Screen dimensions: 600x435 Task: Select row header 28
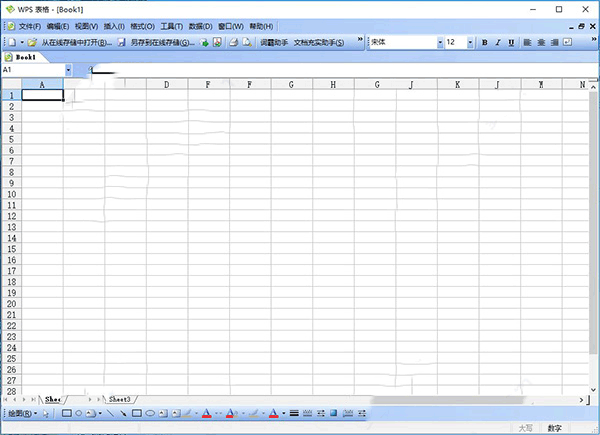(11, 391)
